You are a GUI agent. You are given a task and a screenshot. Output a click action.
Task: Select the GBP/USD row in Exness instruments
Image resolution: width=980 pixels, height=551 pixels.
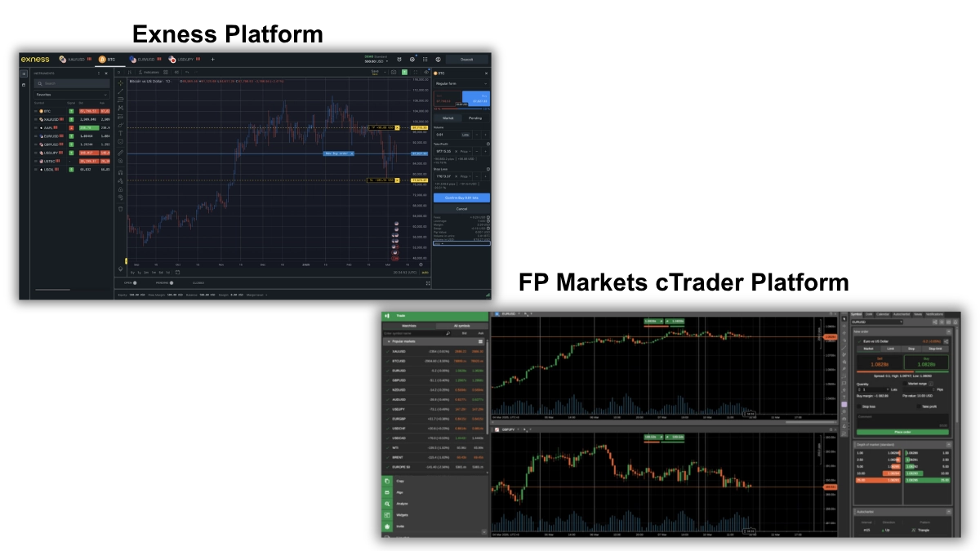tap(72, 144)
